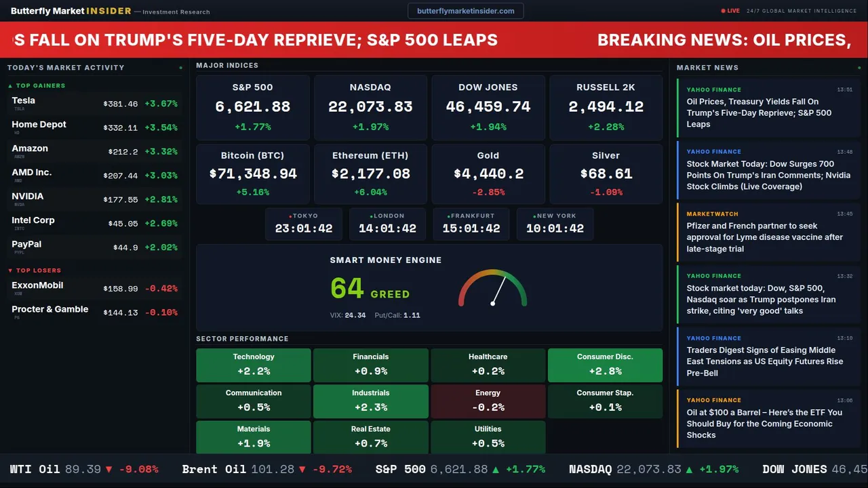Click the VIX 24.34 value

[x=348, y=315]
